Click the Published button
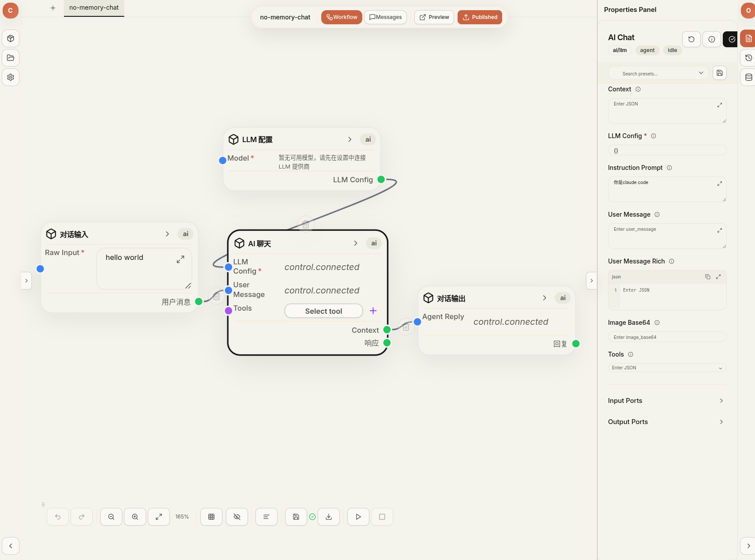This screenshot has height=560, width=755. tap(480, 17)
